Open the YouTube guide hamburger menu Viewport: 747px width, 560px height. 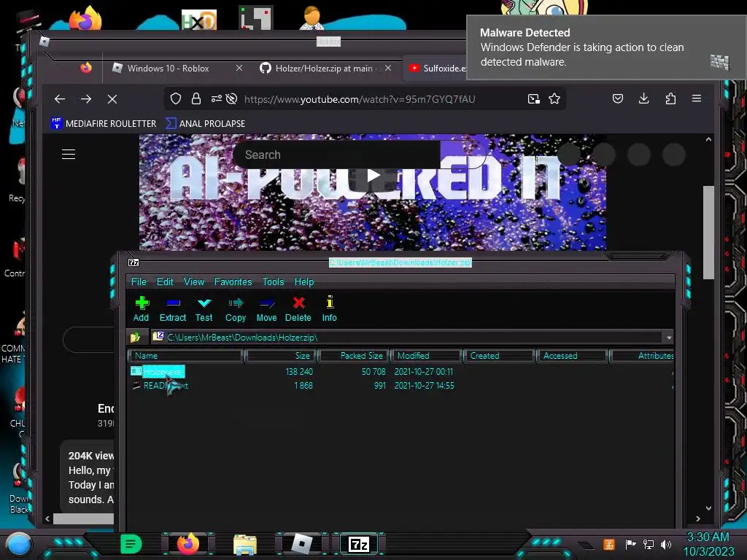click(x=69, y=155)
